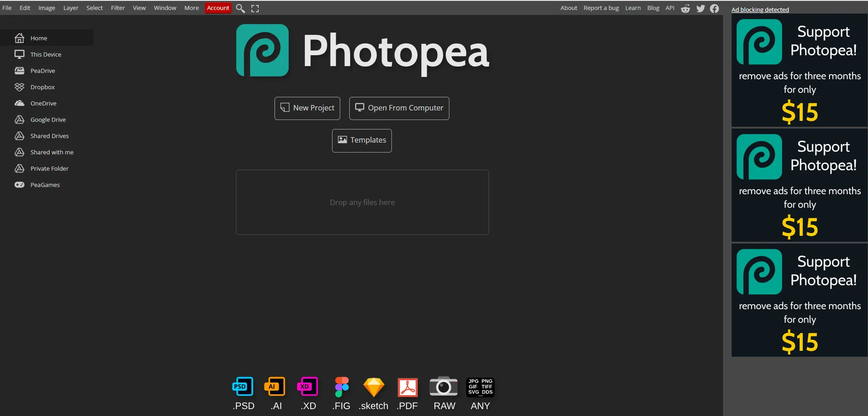Click the RAW camera format icon
Viewport: 868px width, 416px height.
point(444,387)
